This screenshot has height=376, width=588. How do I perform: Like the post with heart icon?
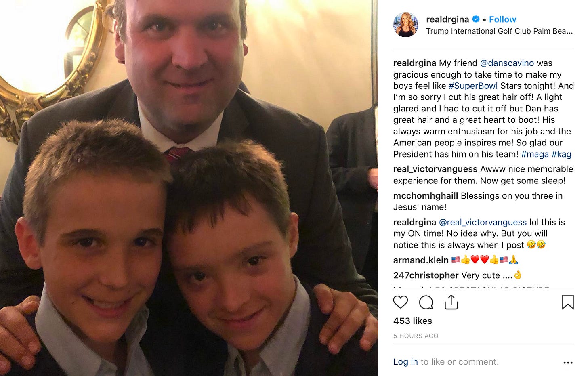[401, 302]
